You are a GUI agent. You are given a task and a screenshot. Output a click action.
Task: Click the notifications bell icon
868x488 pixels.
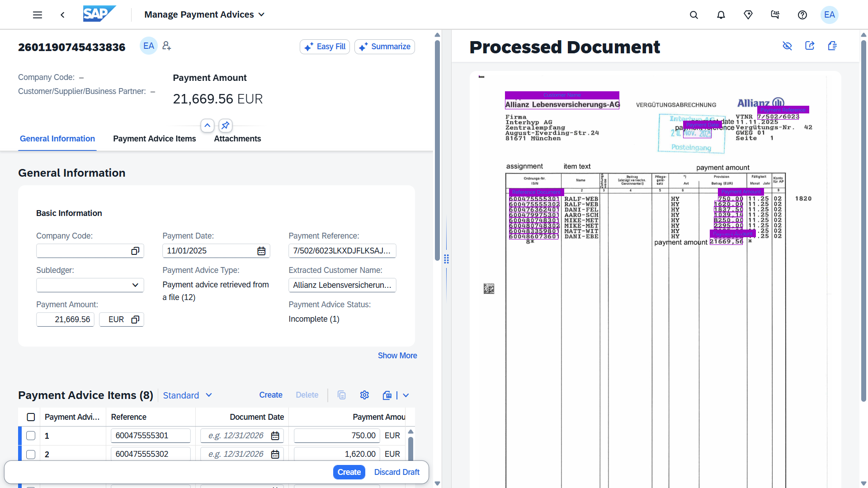coord(721,15)
